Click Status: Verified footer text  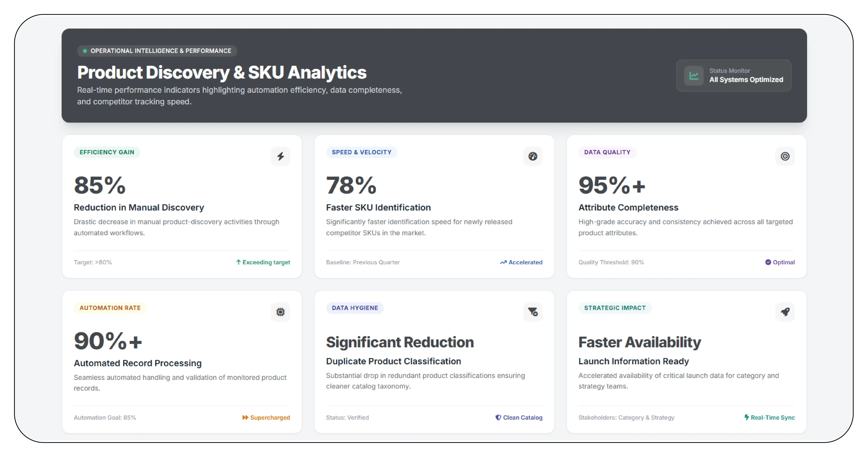347,418
